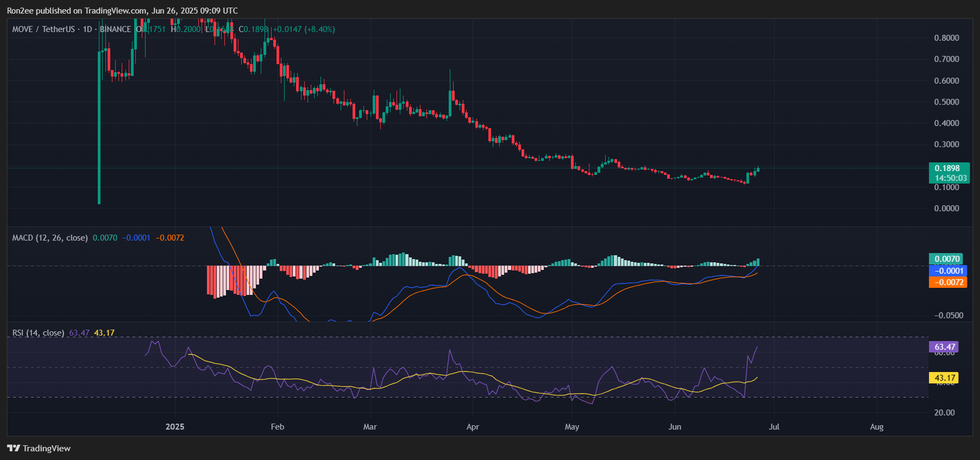This screenshot has height=460, width=980.
Task: Click the 0.5000 level on price axis
Action: point(946,102)
